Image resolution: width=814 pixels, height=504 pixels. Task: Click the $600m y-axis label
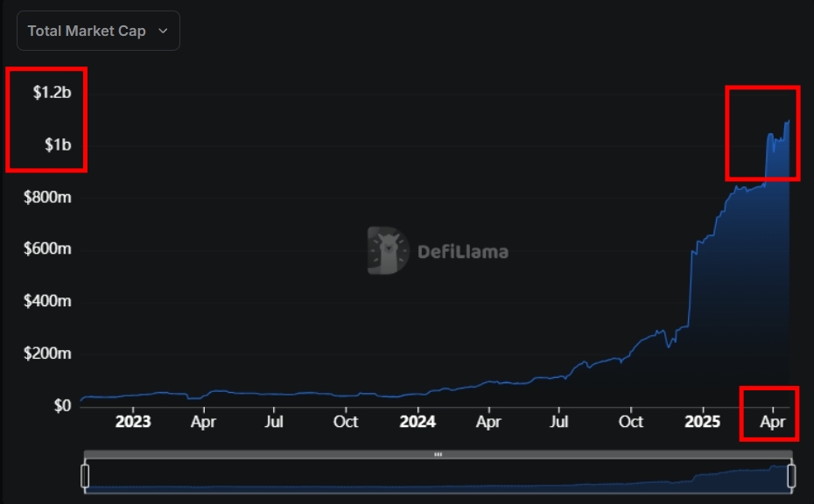47,248
